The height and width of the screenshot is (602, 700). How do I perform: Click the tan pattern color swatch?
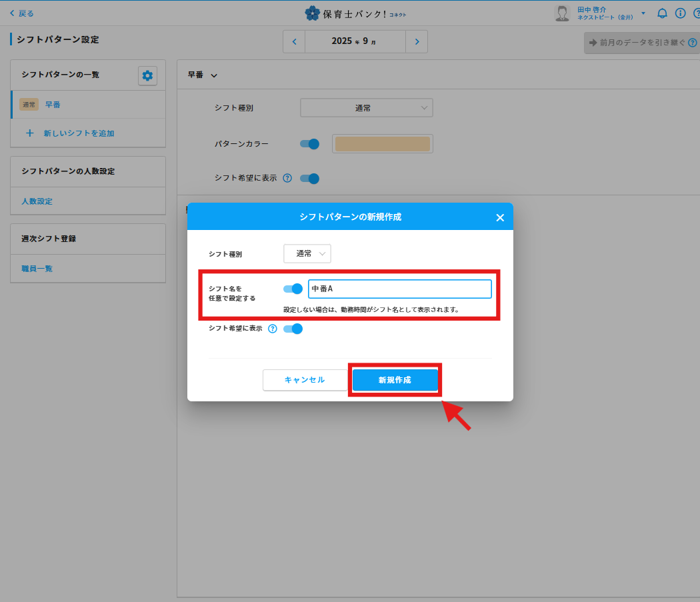[x=382, y=144]
